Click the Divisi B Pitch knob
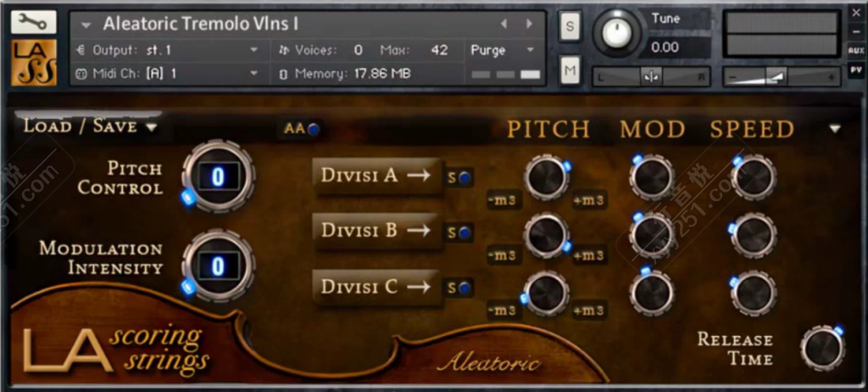 [547, 235]
